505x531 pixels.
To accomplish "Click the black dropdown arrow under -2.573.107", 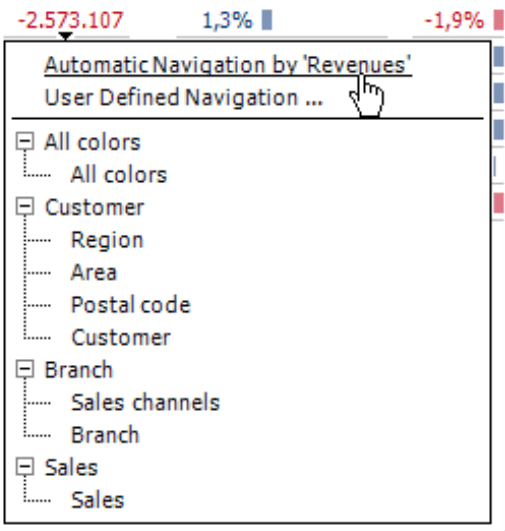I will click(65, 36).
